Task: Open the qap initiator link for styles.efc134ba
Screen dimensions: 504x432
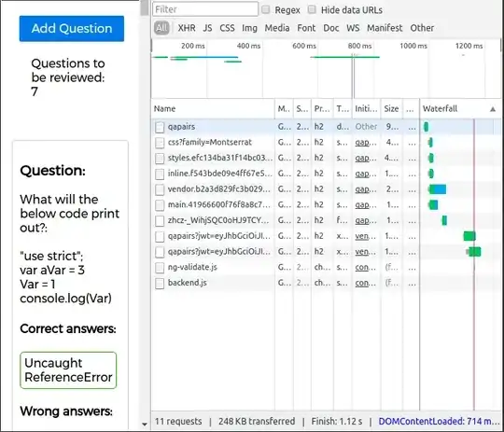Action: tap(366, 158)
